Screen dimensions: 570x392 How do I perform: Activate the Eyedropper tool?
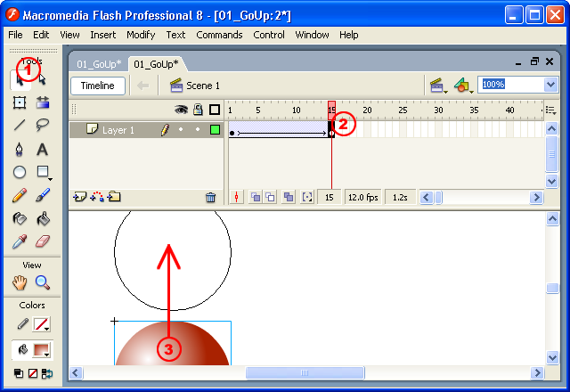coord(19,241)
